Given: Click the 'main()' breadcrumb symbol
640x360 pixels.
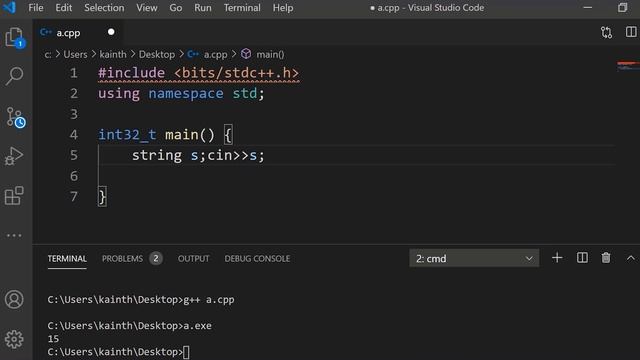Looking at the screenshot, I should (x=270, y=54).
